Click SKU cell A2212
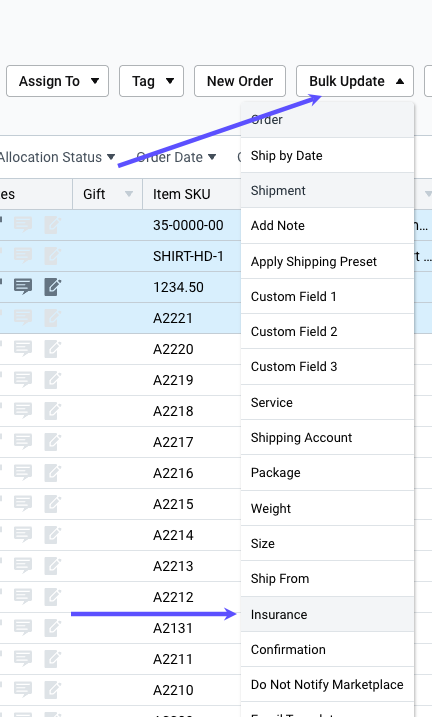The width and height of the screenshot is (432, 717). (x=173, y=597)
